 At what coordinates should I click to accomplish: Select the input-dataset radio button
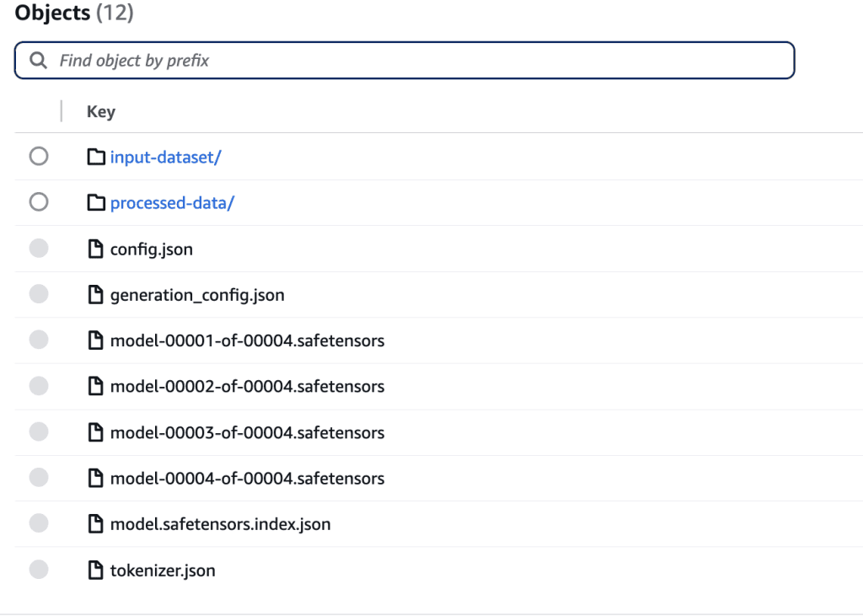pyautogui.click(x=39, y=157)
